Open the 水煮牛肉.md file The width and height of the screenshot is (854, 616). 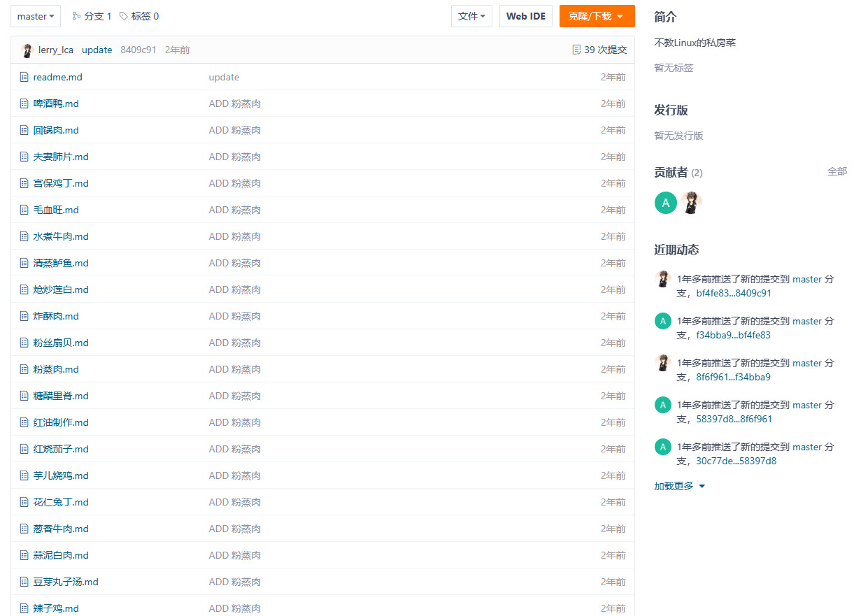pos(61,236)
